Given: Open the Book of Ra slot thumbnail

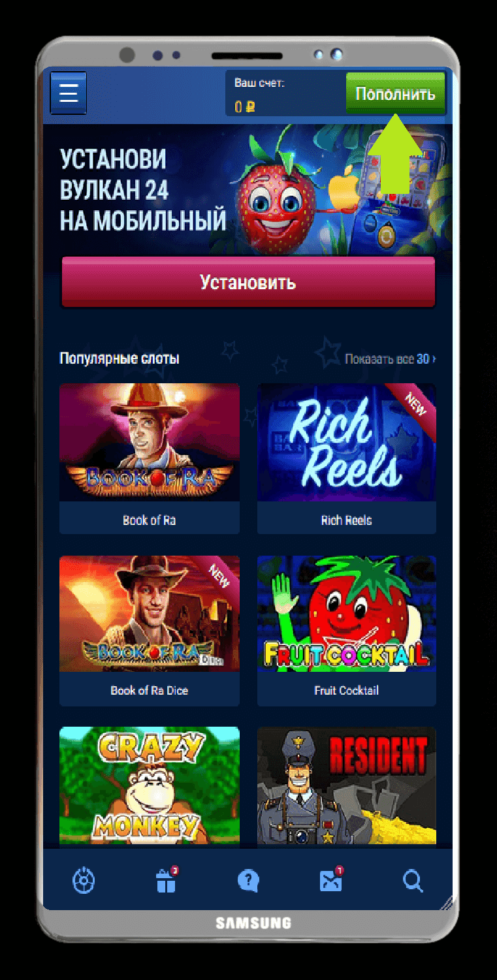Looking at the screenshot, I should point(150,443).
